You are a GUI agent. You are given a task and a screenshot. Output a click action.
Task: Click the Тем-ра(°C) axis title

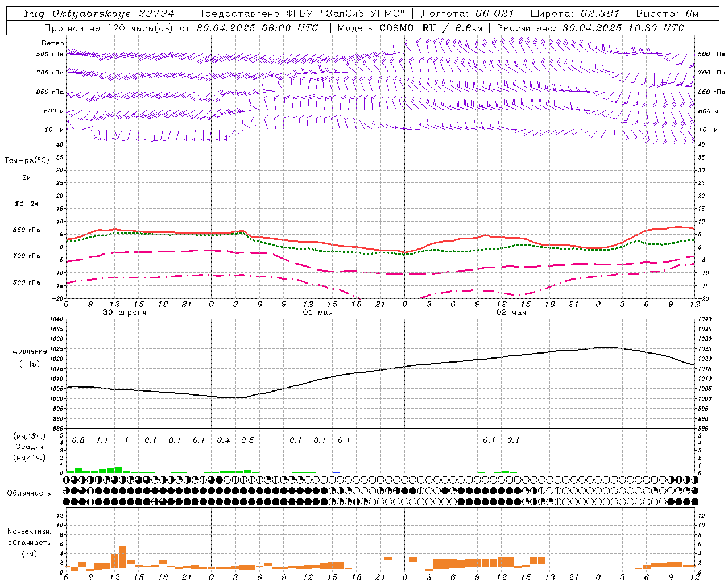pyautogui.click(x=27, y=161)
